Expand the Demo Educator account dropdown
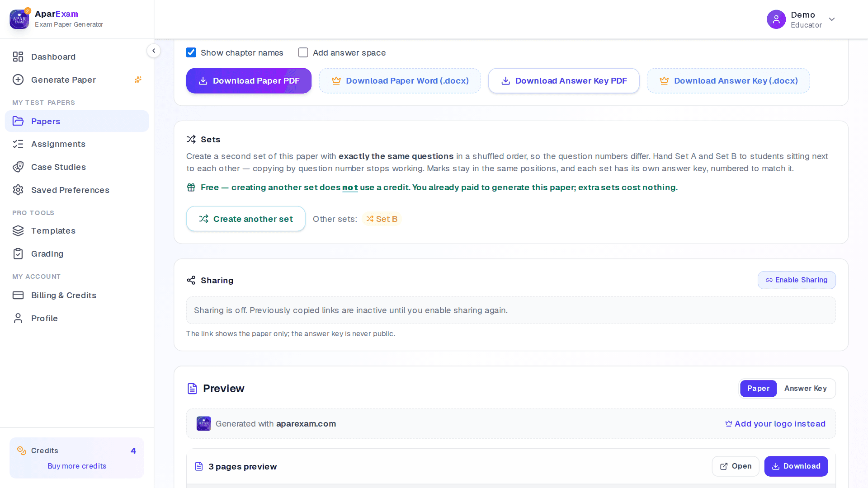Screen dimensions: 868x488 pyautogui.click(x=832, y=19)
